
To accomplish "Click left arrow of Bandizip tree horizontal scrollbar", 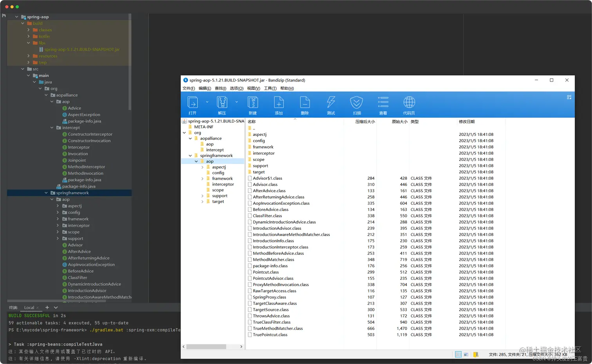I will [x=184, y=347].
